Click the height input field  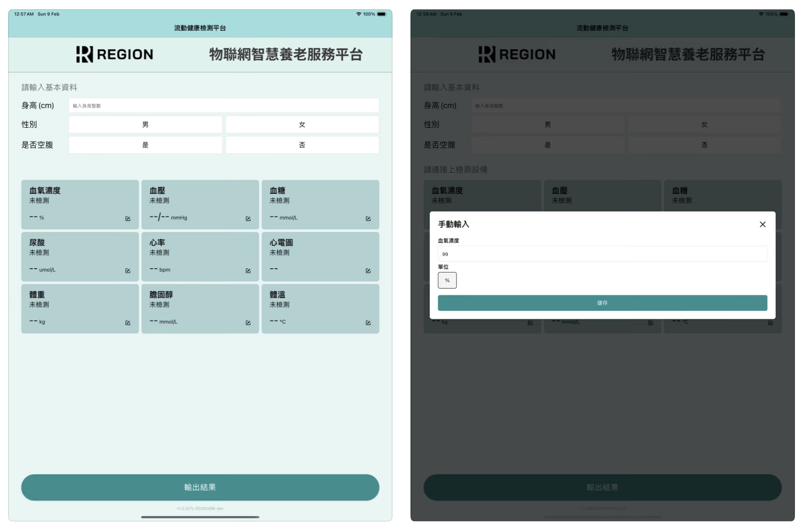[x=223, y=106]
